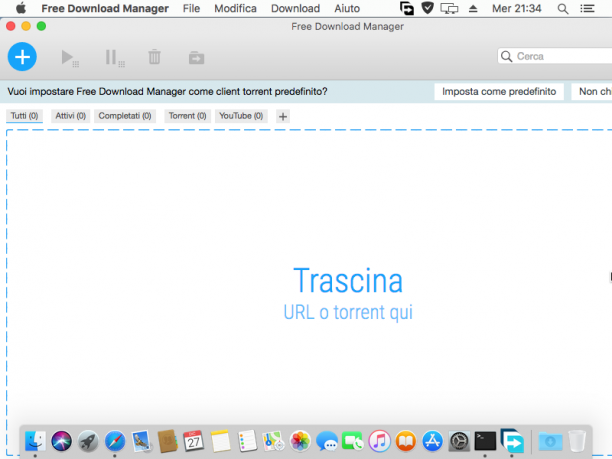Screen dimensions: 612x459
Task: Click Imposta come predefinito button
Action: point(499,92)
